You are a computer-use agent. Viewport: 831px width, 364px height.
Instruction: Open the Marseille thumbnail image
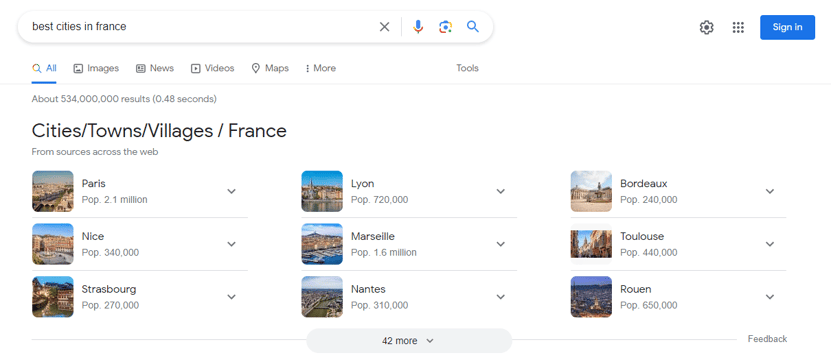[x=322, y=244]
